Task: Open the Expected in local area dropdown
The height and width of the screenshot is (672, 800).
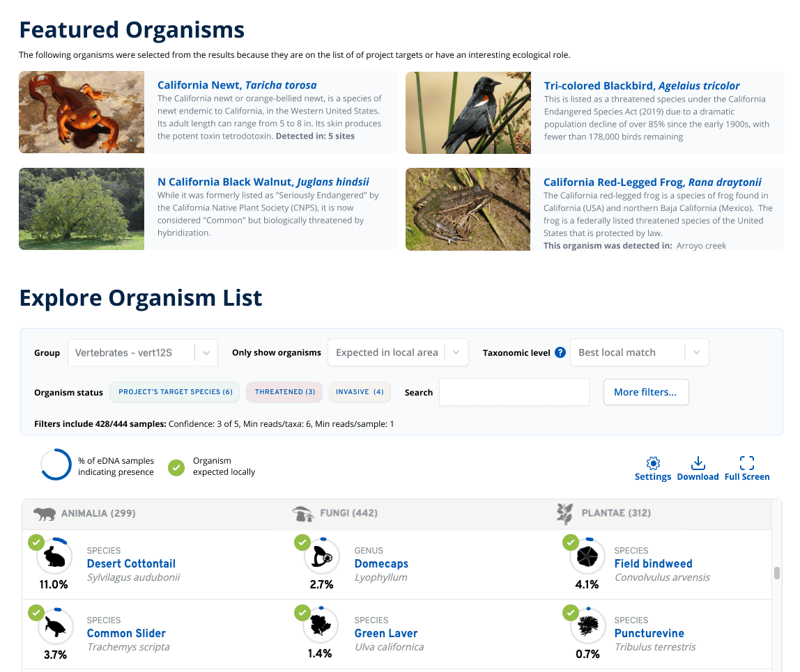Action: tap(397, 352)
